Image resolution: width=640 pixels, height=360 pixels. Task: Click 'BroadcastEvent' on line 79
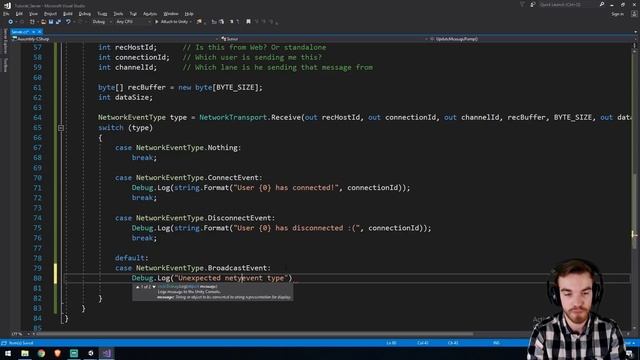pyautogui.click(x=237, y=268)
